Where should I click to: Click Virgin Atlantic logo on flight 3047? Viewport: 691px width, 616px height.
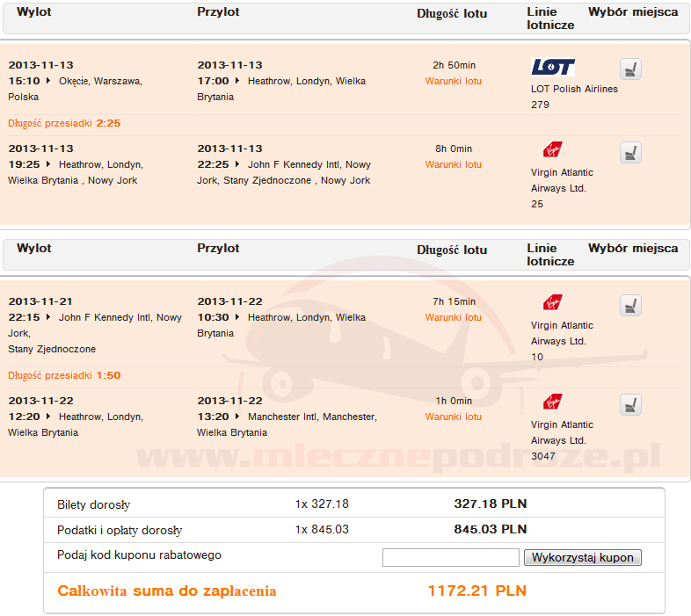pyautogui.click(x=552, y=402)
